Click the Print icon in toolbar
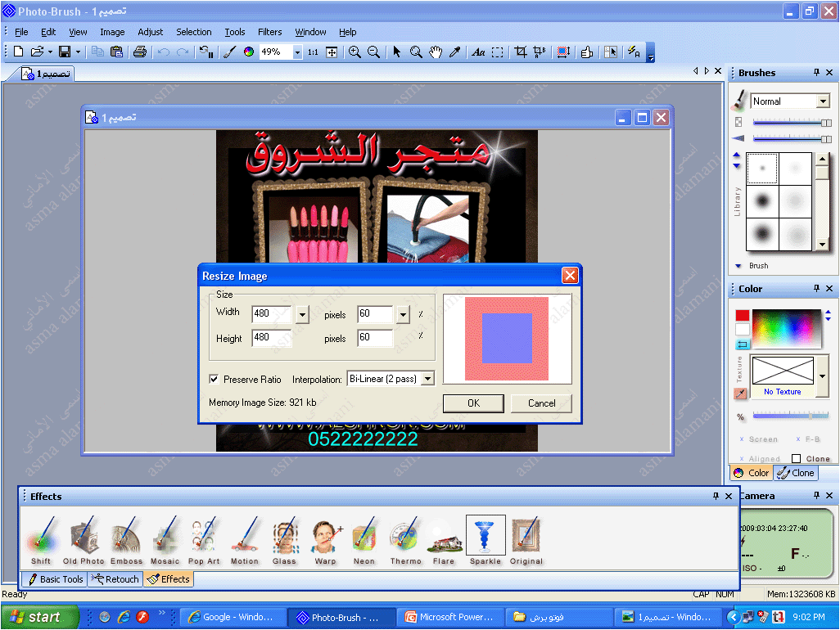840x630 pixels. [x=140, y=52]
